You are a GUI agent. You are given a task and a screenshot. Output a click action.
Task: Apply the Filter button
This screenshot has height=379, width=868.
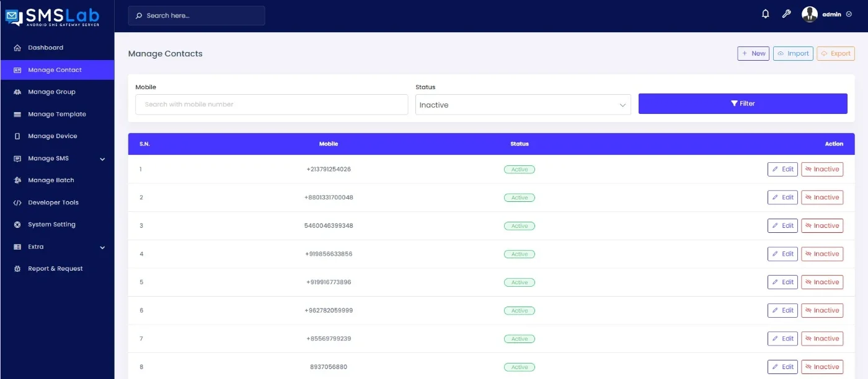coord(743,103)
